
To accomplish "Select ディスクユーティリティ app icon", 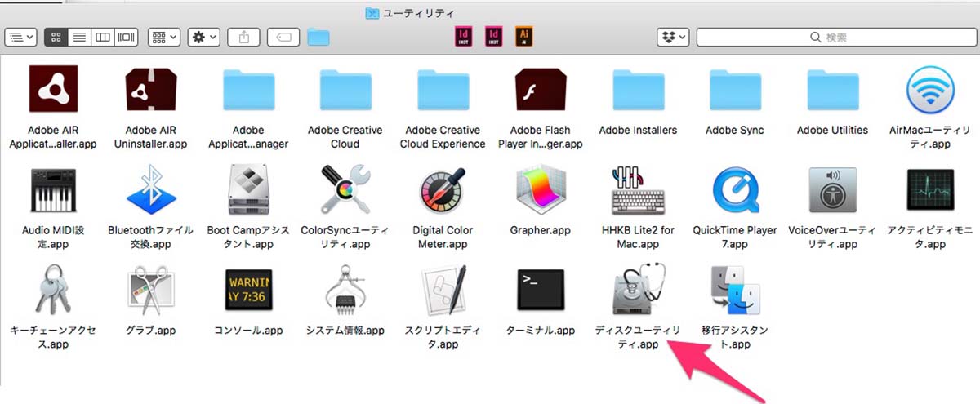I will point(638,291).
